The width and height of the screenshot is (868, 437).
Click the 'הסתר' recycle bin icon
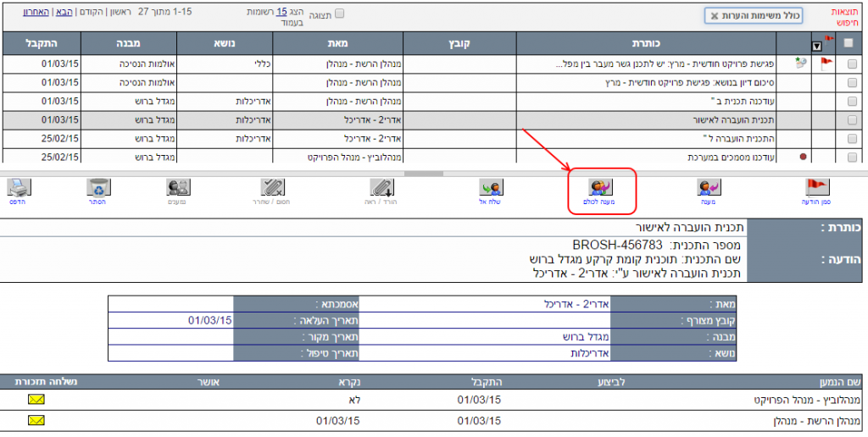coord(96,187)
